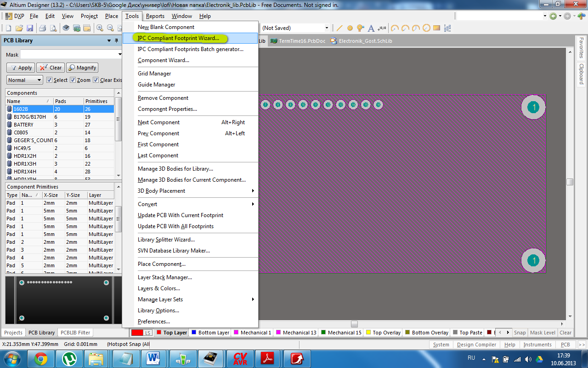The height and width of the screenshot is (368, 588).
Task: Toggle the Zoom checkbox in PCB Library
Action: 73,80
